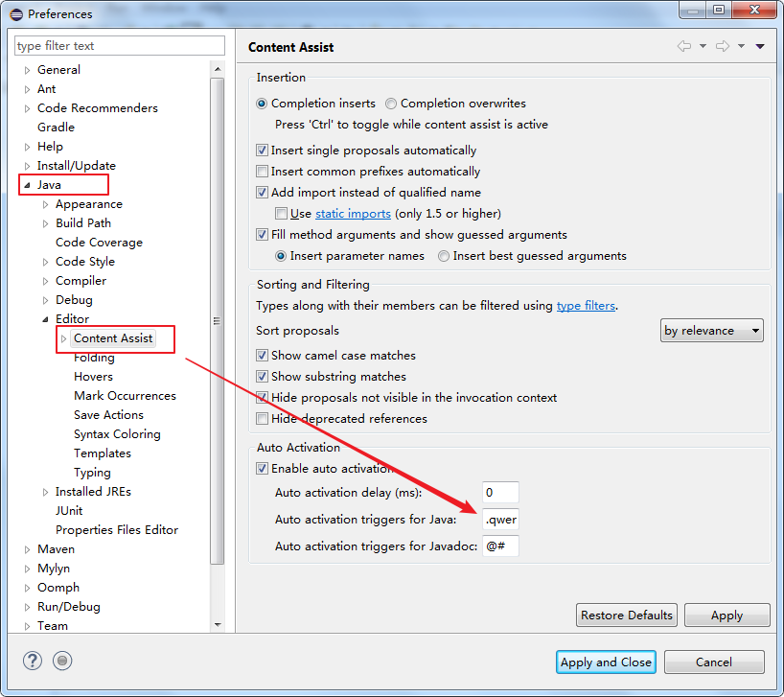Click the Apply and Close button
The image size is (784, 697).
pyautogui.click(x=606, y=662)
